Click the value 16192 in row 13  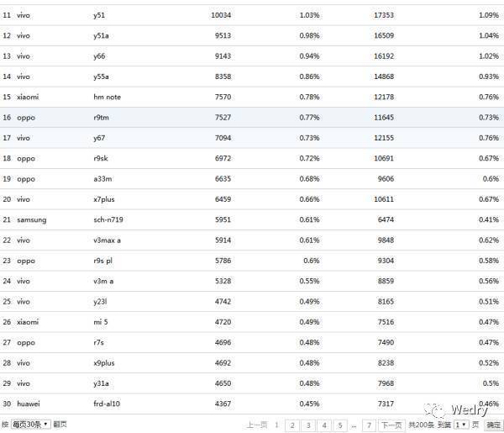384,56
